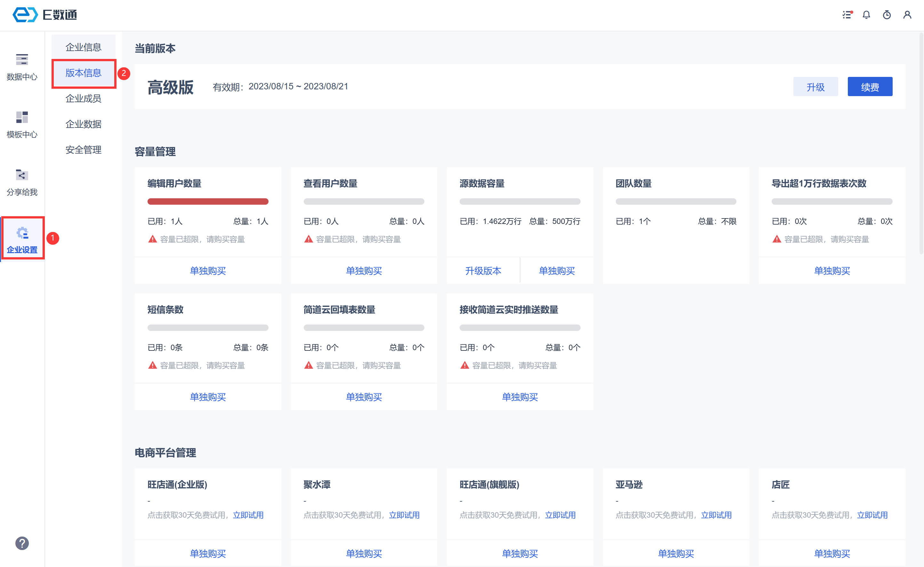The height and width of the screenshot is (567, 924).
Task: Click the notification bell icon
Action: (866, 15)
